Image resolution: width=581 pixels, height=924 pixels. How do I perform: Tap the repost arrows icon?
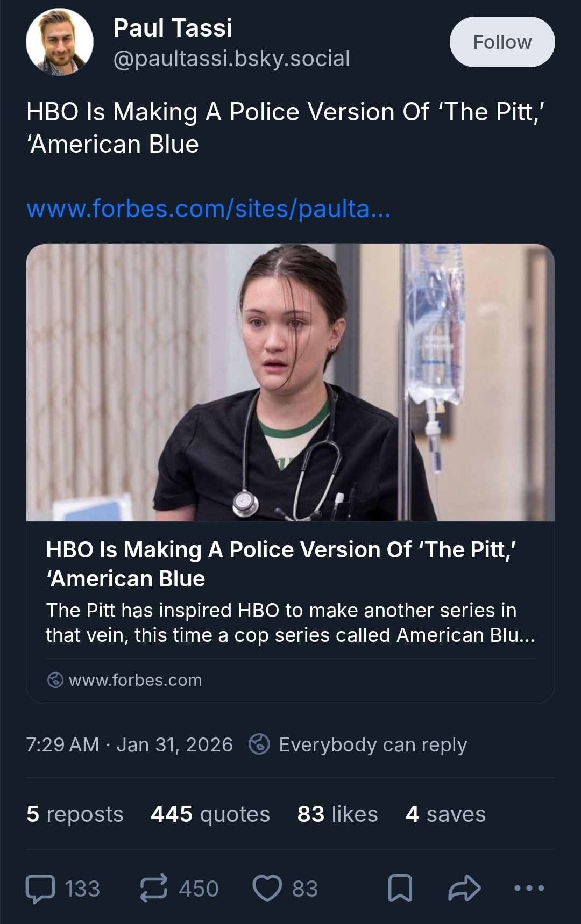pyautogui.click(x=154, y=889)
